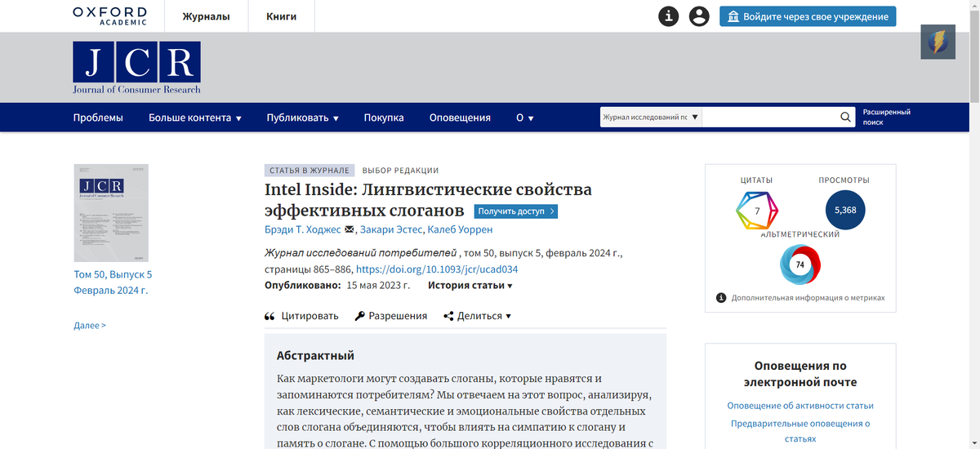Click the Далее link

[90, 326]
